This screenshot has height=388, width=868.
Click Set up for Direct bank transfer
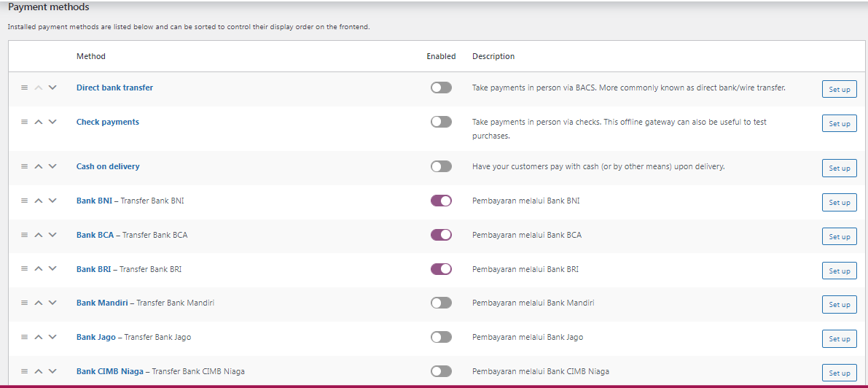[840, 89]
